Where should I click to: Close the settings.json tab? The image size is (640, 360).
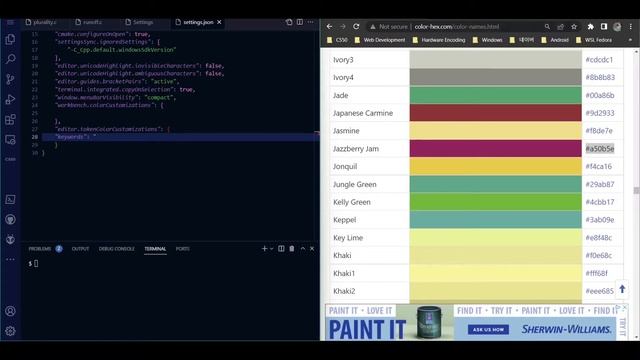coord(219,22)
